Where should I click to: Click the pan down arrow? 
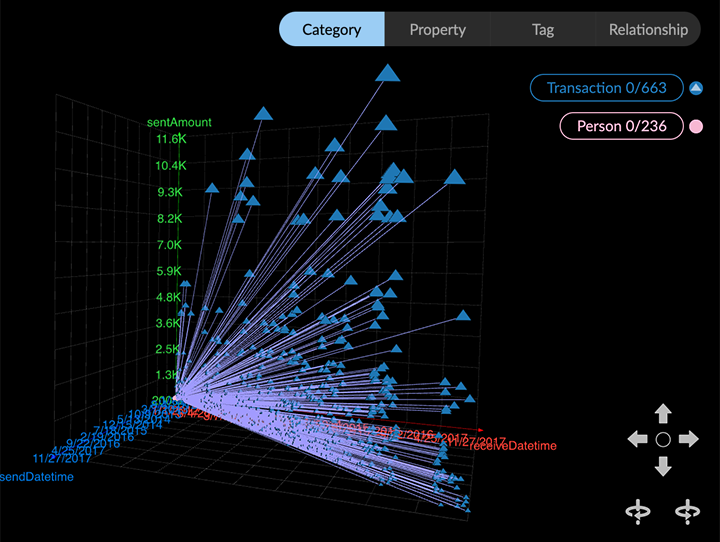[x=662, y=466]
